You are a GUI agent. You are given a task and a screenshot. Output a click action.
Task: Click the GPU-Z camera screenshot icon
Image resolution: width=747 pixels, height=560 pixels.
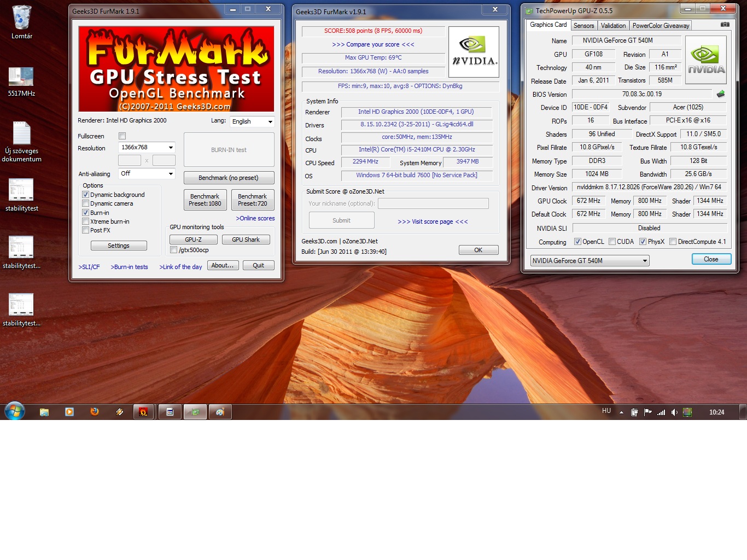725,25
